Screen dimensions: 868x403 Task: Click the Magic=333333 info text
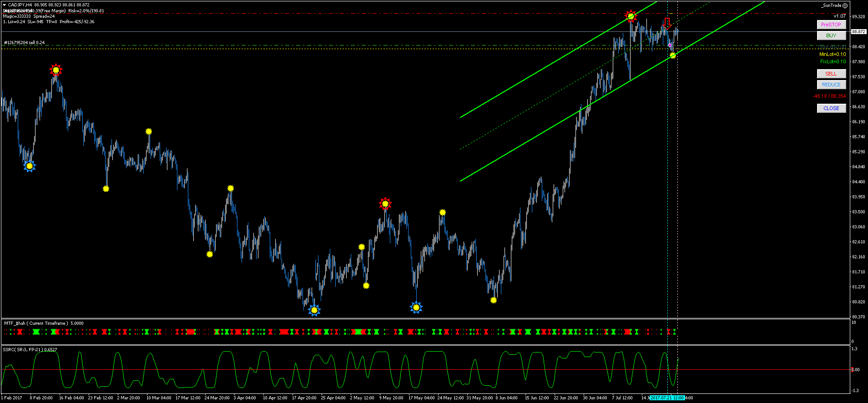[x=17, y=16]
